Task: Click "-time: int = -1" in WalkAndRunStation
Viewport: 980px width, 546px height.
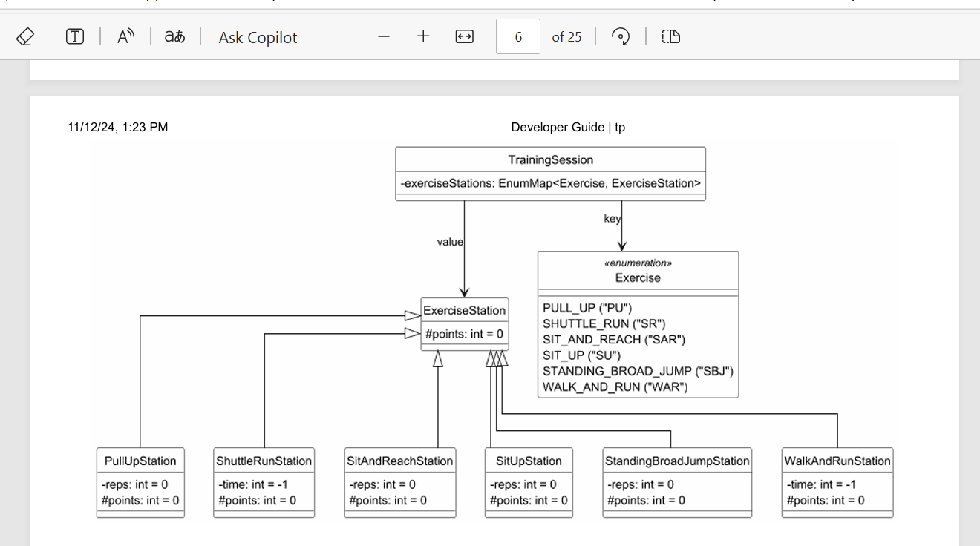Action: (x=822, y=484)
